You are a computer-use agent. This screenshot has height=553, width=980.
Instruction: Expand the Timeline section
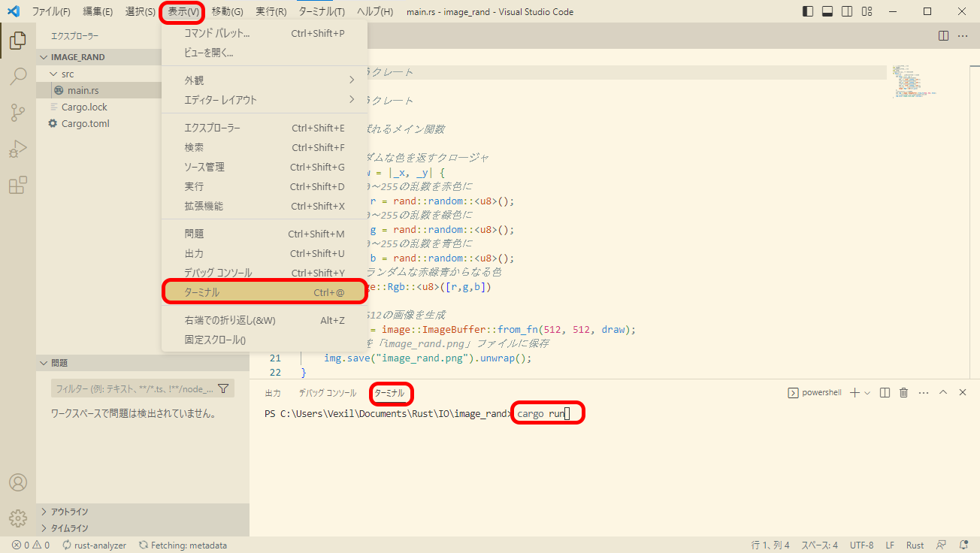pyautogui.click(x=69, y=528)
